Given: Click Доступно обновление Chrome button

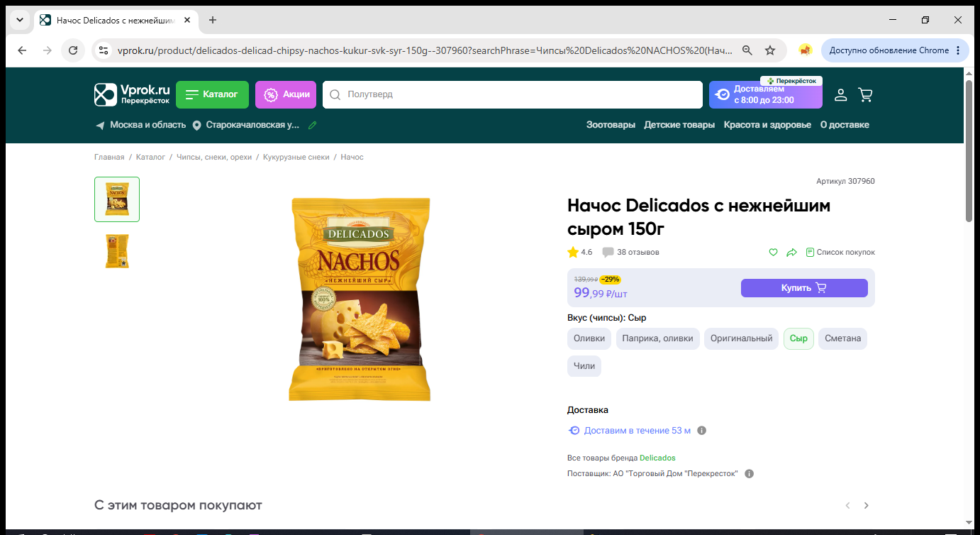Looking at the screenshot, I should [895, 50].
